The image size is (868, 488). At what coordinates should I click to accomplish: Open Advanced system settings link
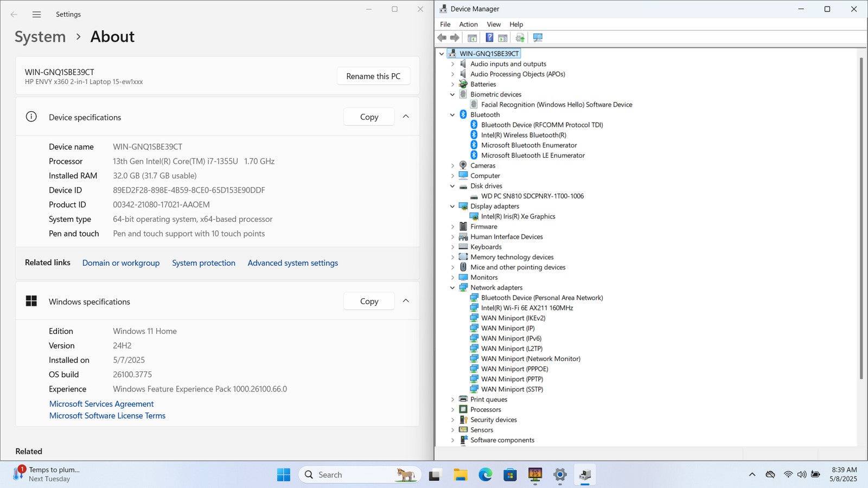click(292, 263)
